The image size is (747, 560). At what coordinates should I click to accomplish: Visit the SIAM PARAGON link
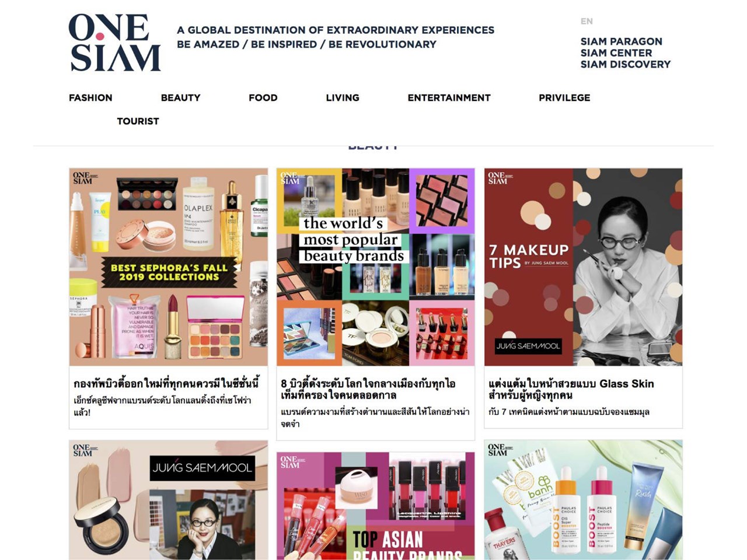(x=621, y=41)
